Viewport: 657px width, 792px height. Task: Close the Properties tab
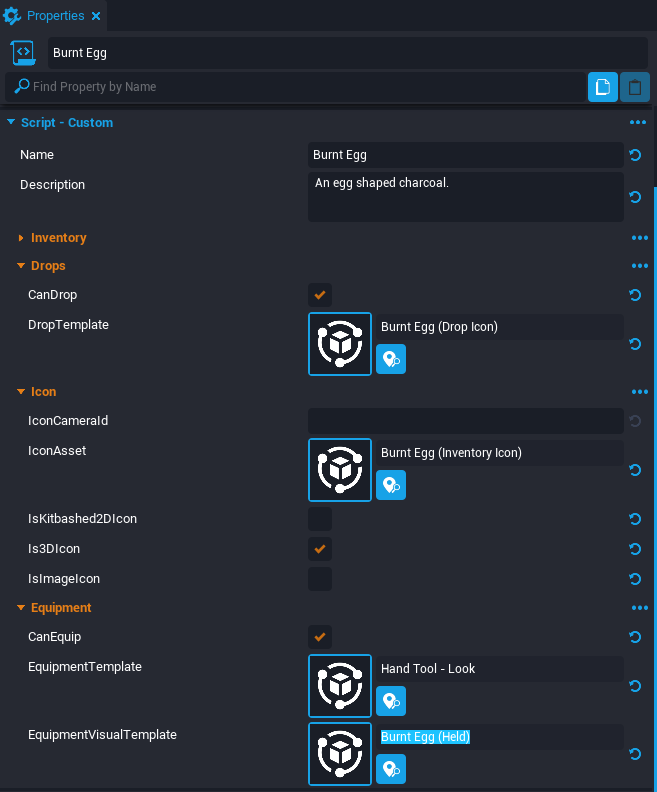96,16
